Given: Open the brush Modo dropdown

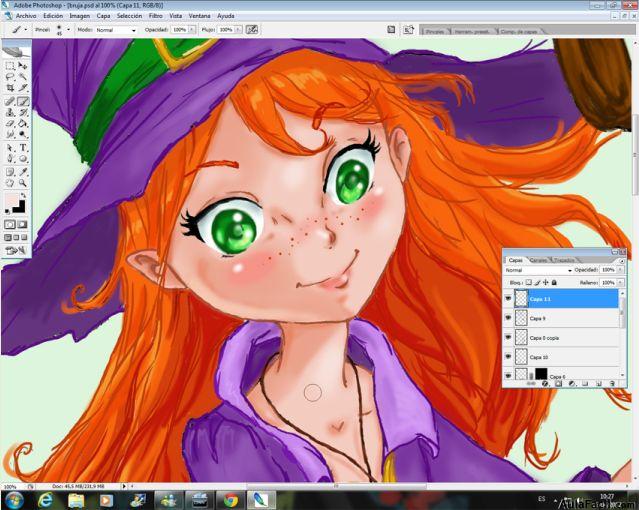Looking at the screenshot, I should (x=116, y=30).
